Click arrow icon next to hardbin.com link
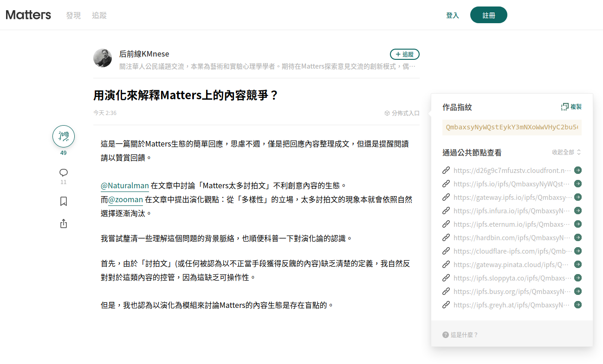The image size is (603, 364). tap(578, 237)
